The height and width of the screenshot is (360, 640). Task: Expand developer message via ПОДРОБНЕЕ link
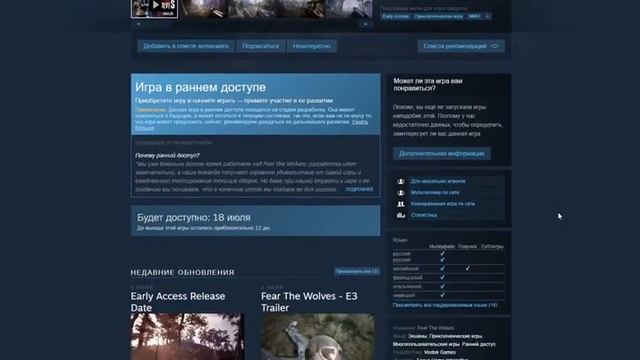click(x=359, y=189)
